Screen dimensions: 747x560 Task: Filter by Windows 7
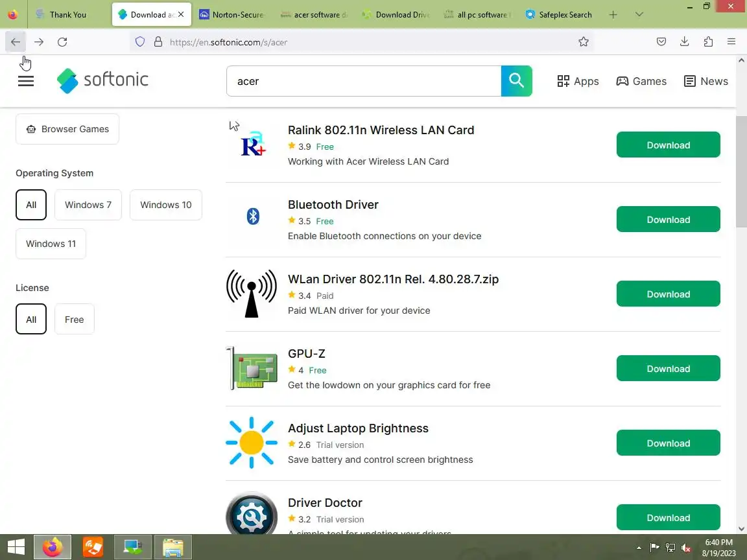click(x=88, y=205)
